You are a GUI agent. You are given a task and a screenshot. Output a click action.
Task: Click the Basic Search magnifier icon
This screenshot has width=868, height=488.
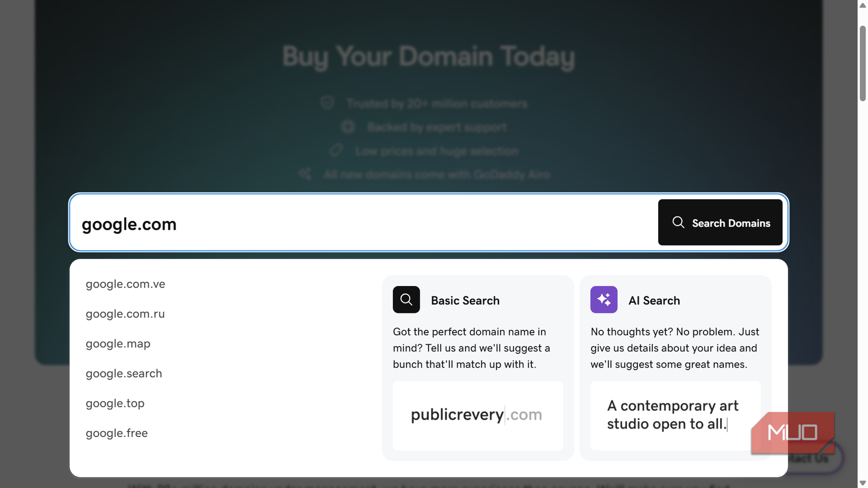coord(406,300)
